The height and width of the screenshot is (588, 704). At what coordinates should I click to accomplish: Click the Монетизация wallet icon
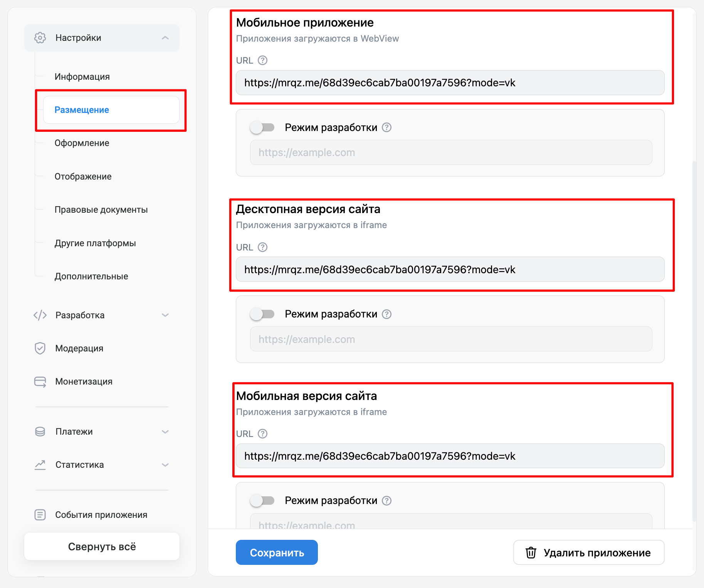[x=40, y=381]
